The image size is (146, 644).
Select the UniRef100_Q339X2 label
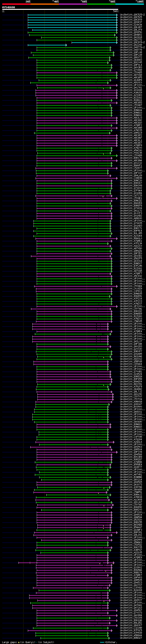coord(131,567)
